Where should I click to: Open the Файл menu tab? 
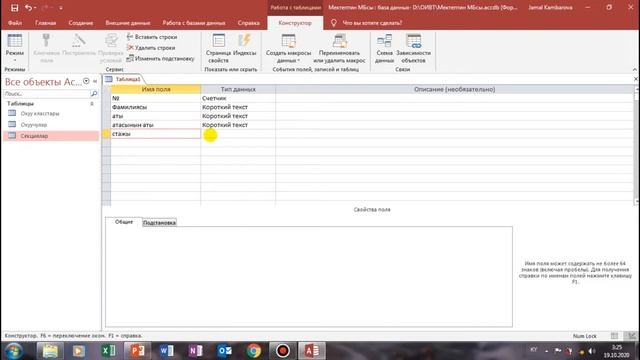tap(15, 23)
